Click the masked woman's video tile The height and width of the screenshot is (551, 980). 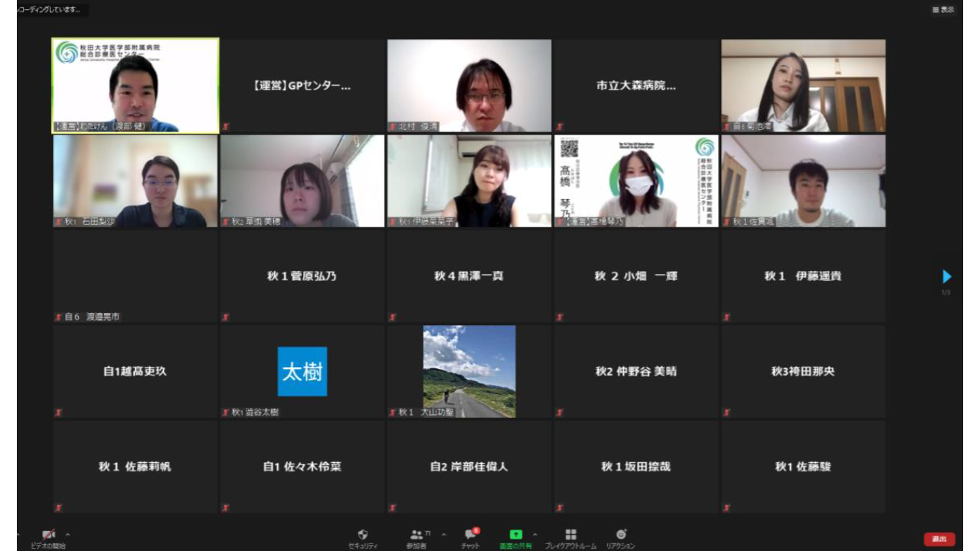[636, 181]
